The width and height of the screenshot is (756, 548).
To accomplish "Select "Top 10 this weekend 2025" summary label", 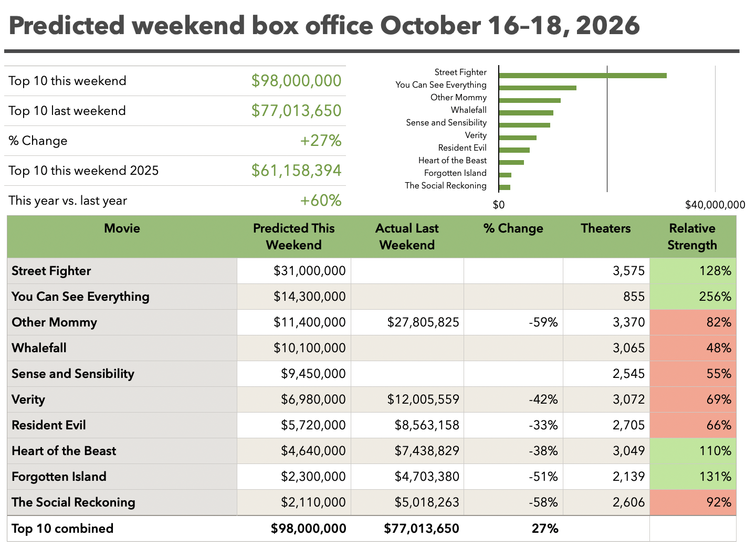I will (83, 171).
